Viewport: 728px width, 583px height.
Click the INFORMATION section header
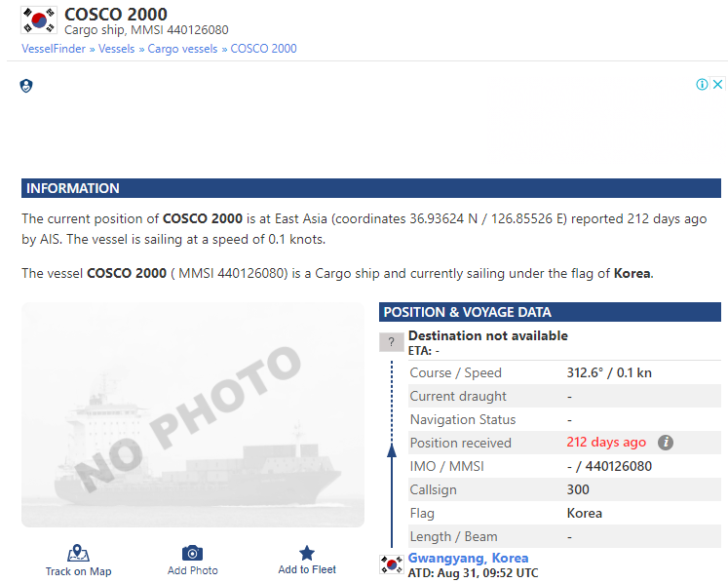tap(371, 188)
